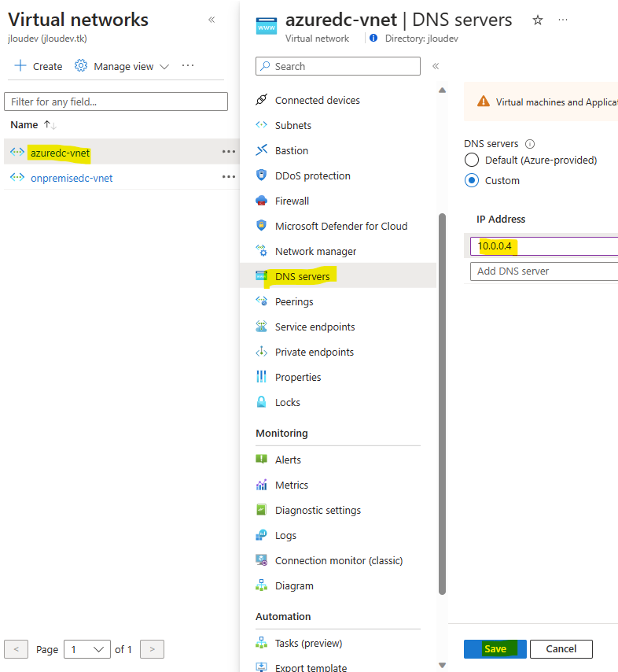
Task: Click the scrollbar up arrow
Action: pyautogui.click(x=443, y=90)
